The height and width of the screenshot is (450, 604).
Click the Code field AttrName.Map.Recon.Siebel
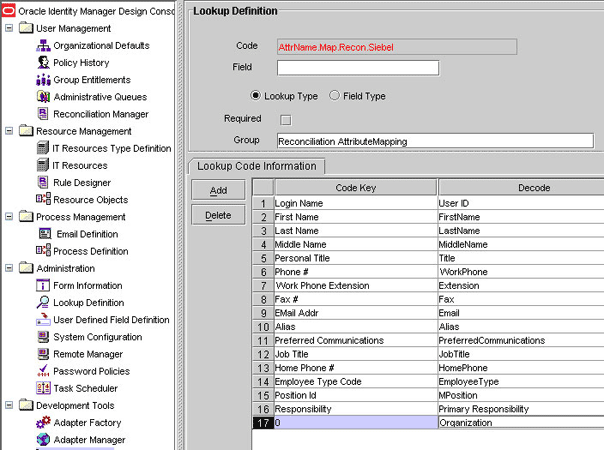pos(397,47)
